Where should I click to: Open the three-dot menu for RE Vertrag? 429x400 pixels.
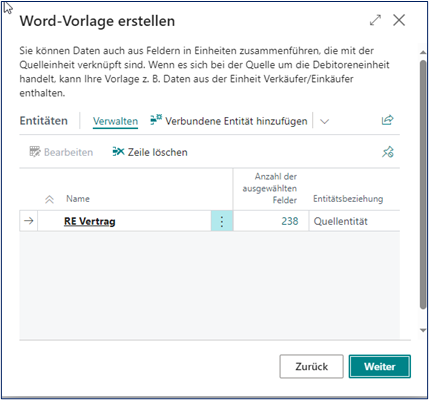tap(222, 221)
